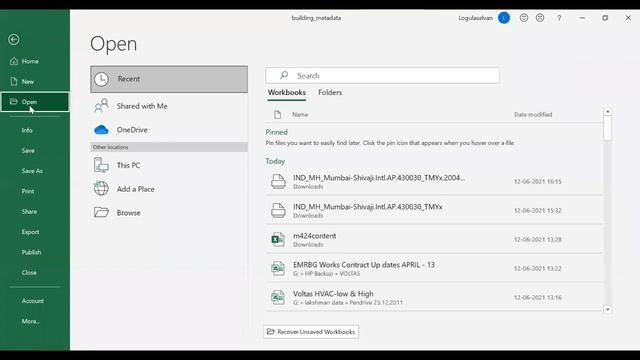Sort by the Name column header
Image resolution: width=640 pixels, height=360 pixels.
(300, 115)
